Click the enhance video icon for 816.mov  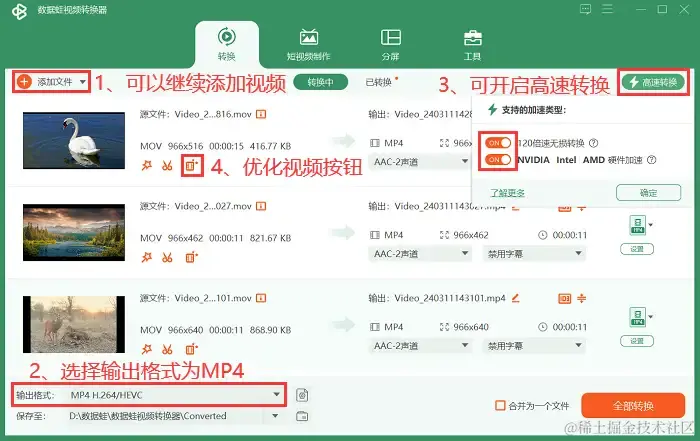click(192, 166)
